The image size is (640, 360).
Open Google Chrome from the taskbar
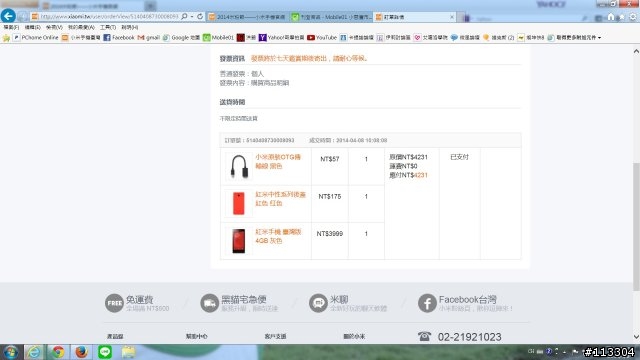pyautogui.click(x=58, y=352)
